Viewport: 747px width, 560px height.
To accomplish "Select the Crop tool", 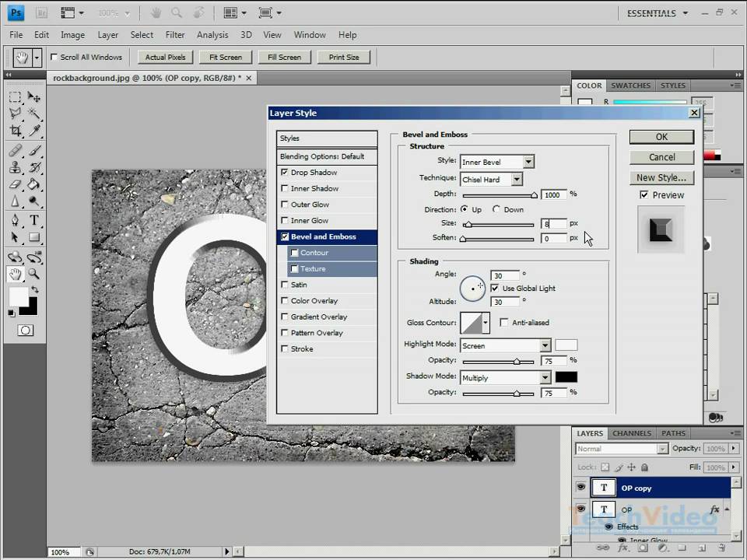I will (15, 131).
